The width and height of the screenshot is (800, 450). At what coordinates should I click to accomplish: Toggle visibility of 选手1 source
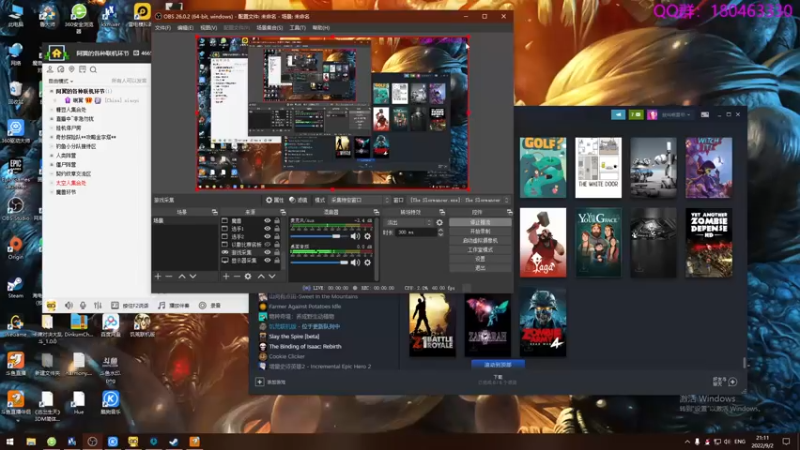[x=267, y=229]
